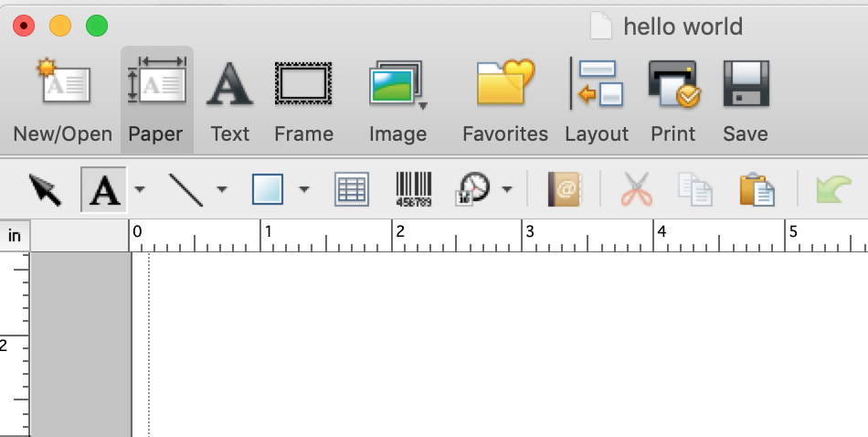Viewport: 868px width, 437px height.
Task: Open the Favorites folder
Action: pos(504,85)
